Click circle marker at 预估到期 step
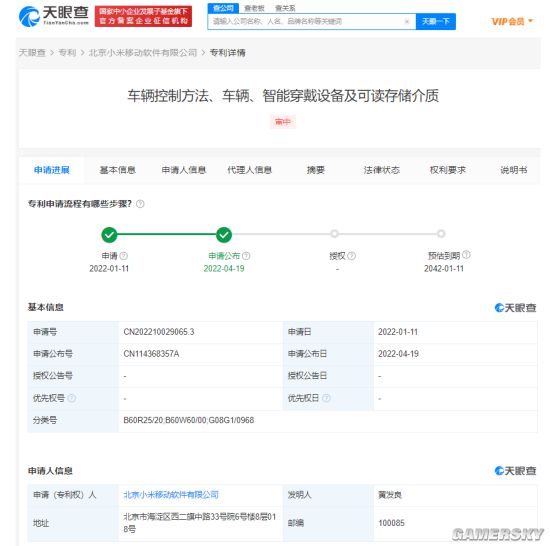The height and width of the screenshot is (546, 550). [441, 234]
